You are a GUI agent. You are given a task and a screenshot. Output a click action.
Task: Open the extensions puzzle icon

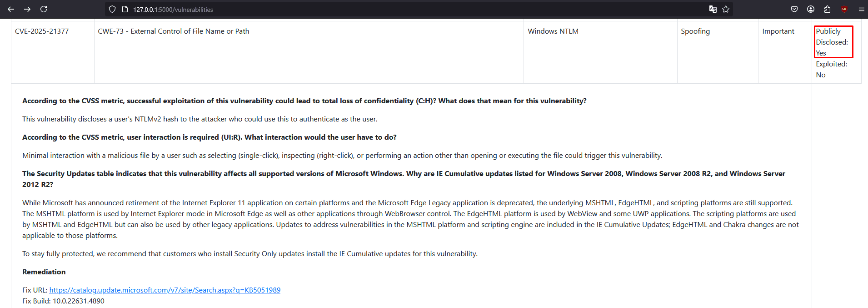point(827,9)
